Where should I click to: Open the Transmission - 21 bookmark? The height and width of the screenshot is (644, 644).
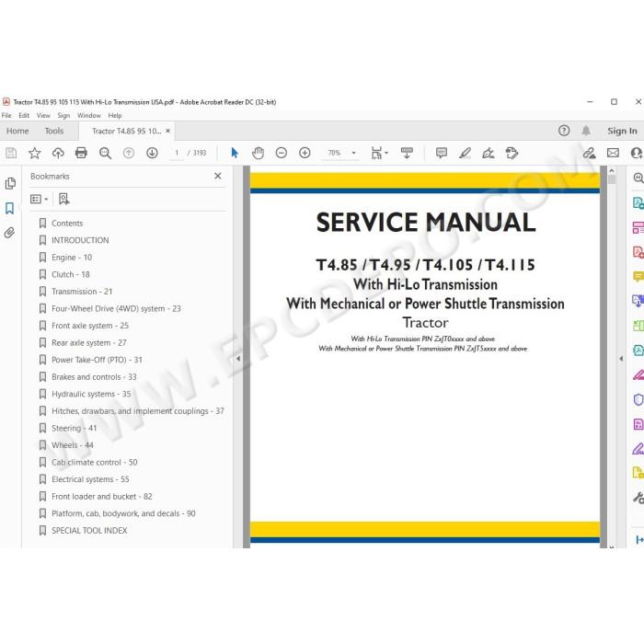pyautogui.click(x=82, y=292)
